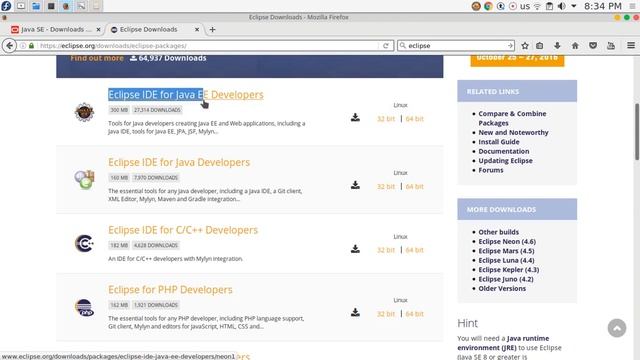Open the Firefox hamburger menu
Viewport: 640px width, 360px height.
tap(631, 46)
